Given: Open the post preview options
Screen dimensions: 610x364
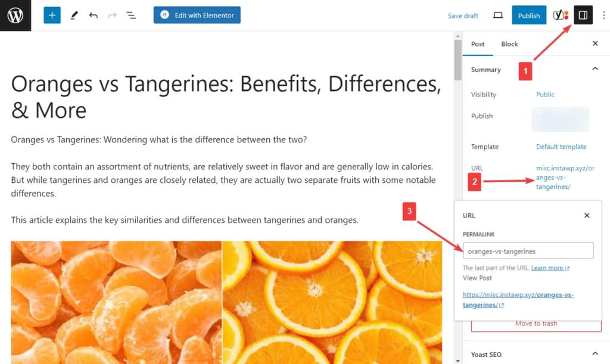Looking at the screenshot, I should point(498,15).
